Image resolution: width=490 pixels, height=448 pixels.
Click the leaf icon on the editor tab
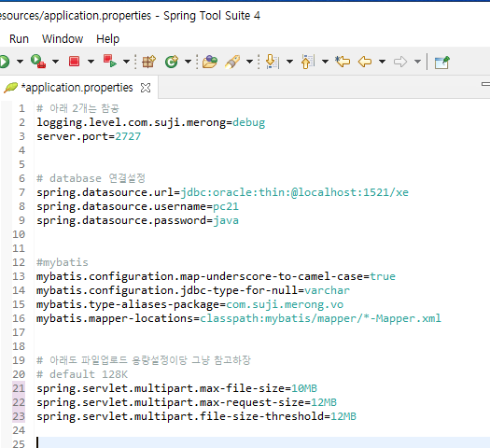(x=10, y=88)
